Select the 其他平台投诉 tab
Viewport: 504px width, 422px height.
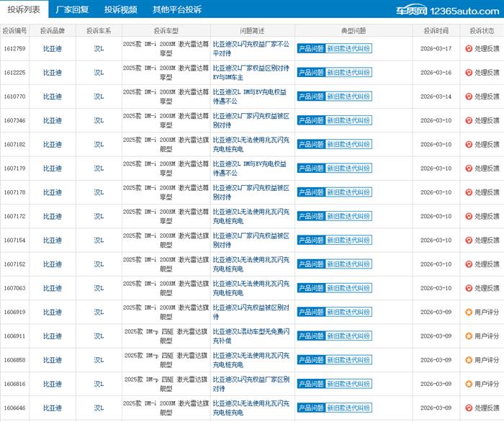177,10
